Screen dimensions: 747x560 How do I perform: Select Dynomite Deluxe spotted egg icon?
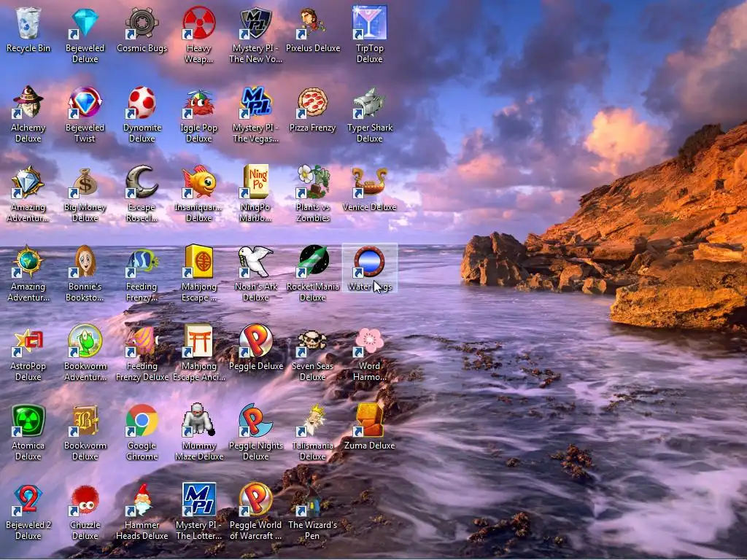click(142, 102)
